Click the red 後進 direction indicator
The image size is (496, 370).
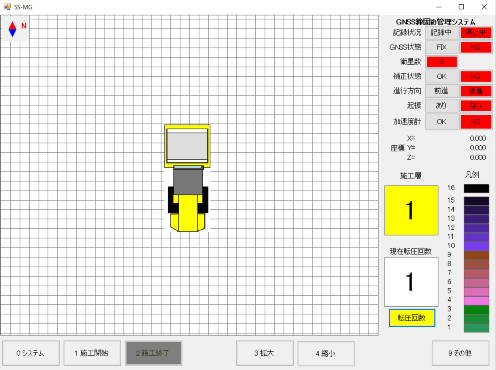(x=476, y=91)
